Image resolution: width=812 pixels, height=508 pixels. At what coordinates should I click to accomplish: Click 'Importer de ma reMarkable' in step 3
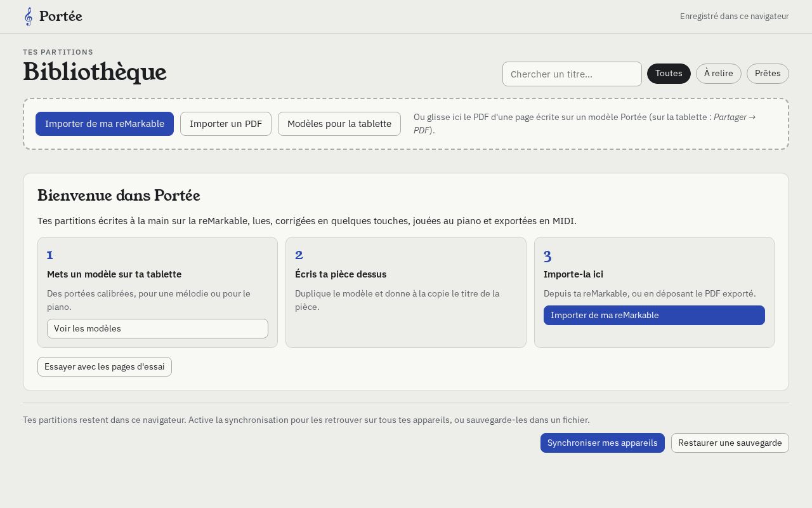point(654,315)
